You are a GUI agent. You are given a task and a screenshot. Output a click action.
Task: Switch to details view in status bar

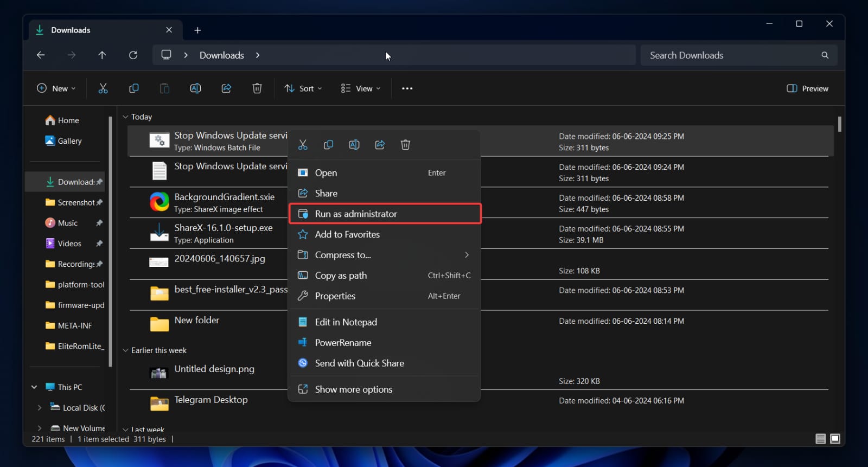point(820,439)
